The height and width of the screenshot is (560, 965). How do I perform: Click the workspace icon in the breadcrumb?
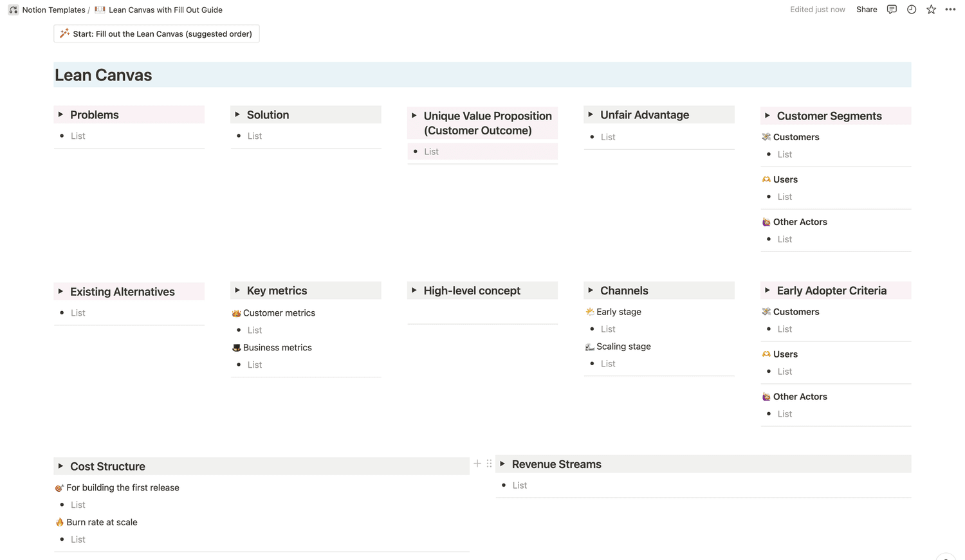(13, 10)
